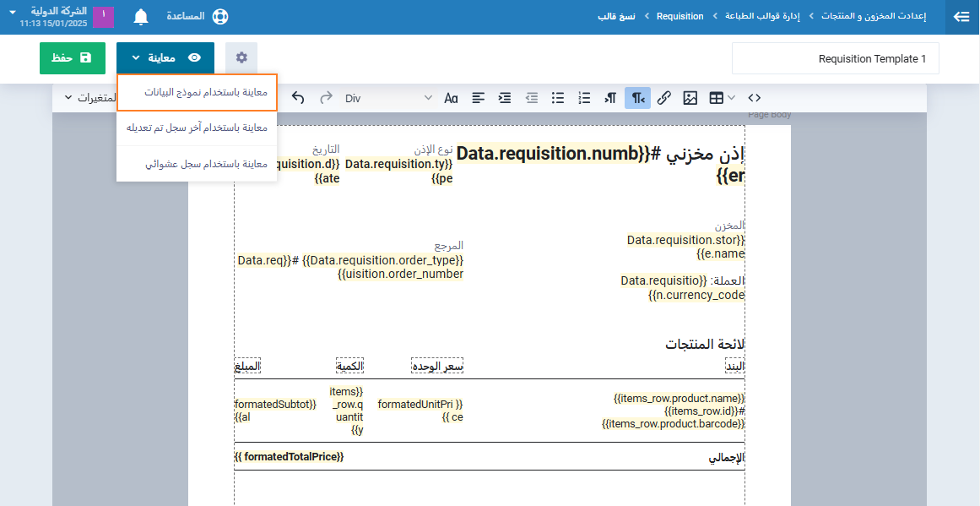This screenshot has width=980, height=506.
Task: Increase indent using the indent icon
Action: pos(505,98)
